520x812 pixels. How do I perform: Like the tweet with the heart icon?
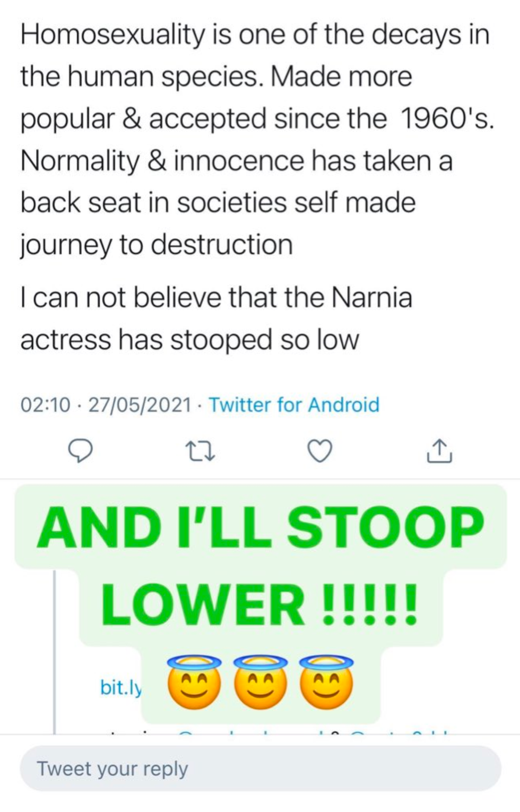click(320, 451)
